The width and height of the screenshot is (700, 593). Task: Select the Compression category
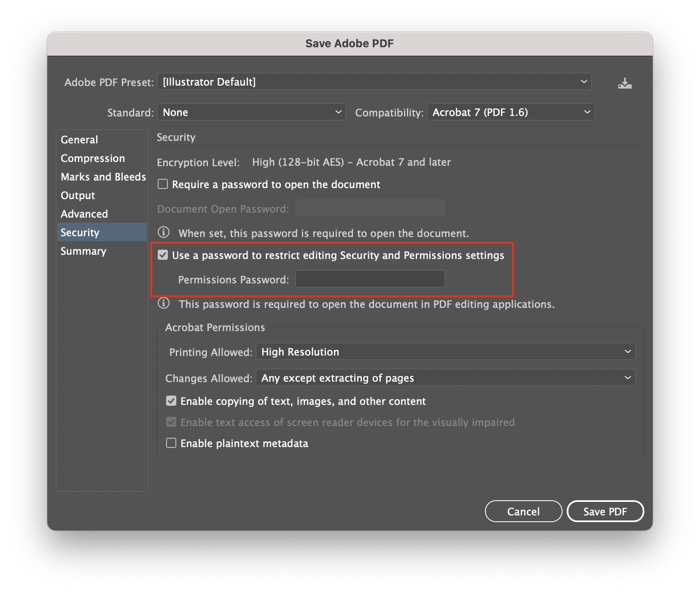pos(93,158)
